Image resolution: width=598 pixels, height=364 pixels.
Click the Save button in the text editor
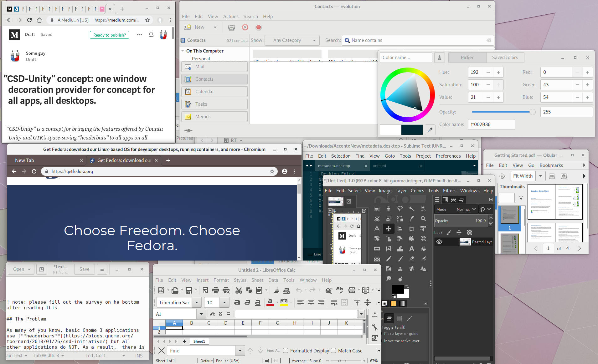(85, 269)
